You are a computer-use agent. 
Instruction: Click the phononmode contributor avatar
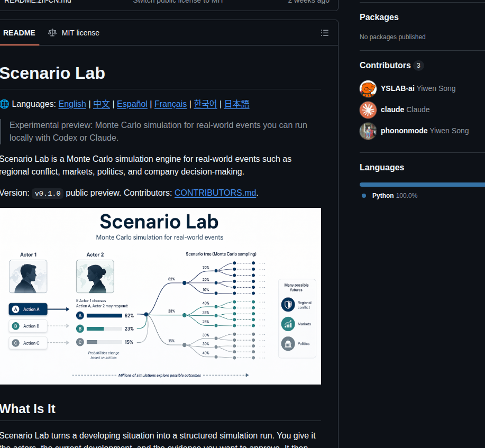click(x=368, y=131)
